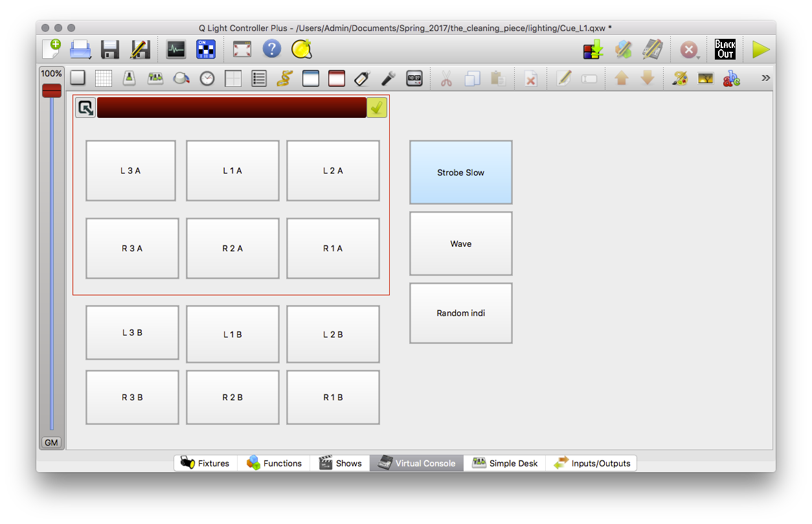This screenshot has height=524, width=812.
Task: Add a new slider widget
Action: (130, 78)
